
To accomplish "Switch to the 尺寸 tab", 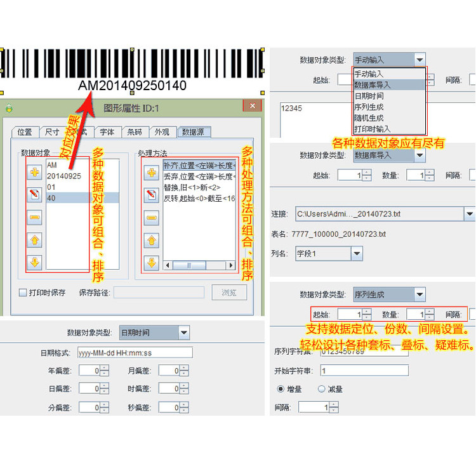I will click(52, 132).
